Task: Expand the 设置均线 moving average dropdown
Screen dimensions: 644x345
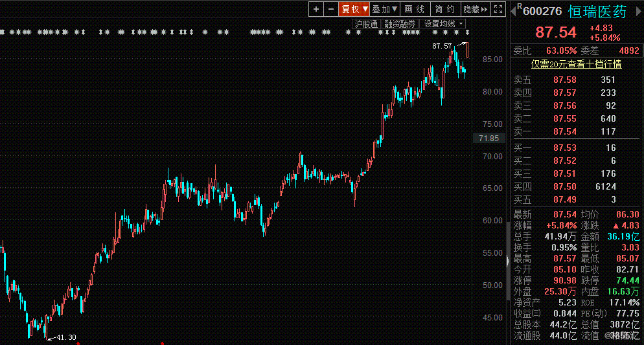Action: pos(443,24)
